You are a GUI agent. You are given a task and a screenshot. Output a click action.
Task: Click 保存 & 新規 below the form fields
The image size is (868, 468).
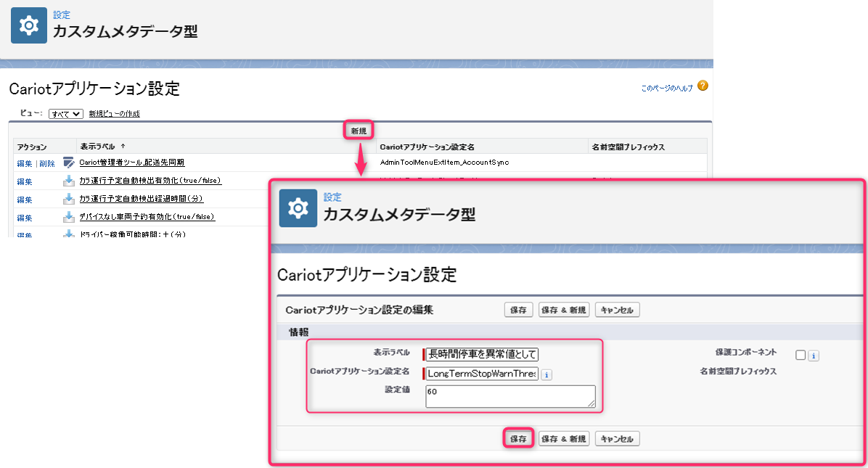coord(563,439)
